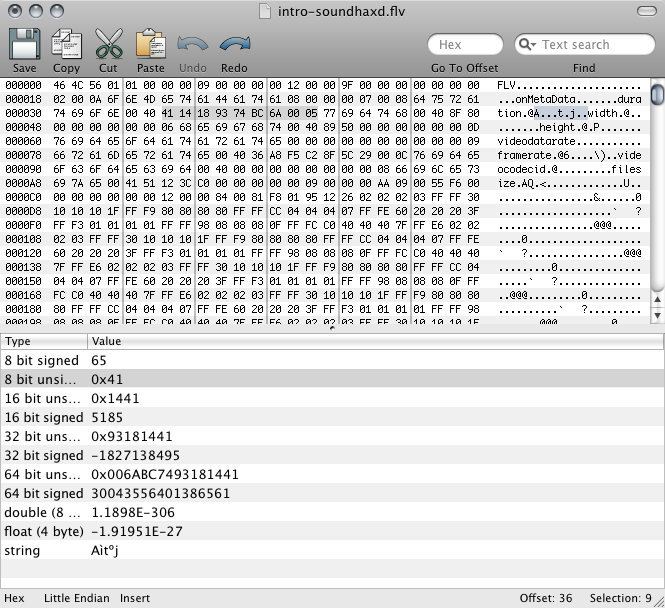
Task: Select the 32 bit signed row
Action: point(332,455)
